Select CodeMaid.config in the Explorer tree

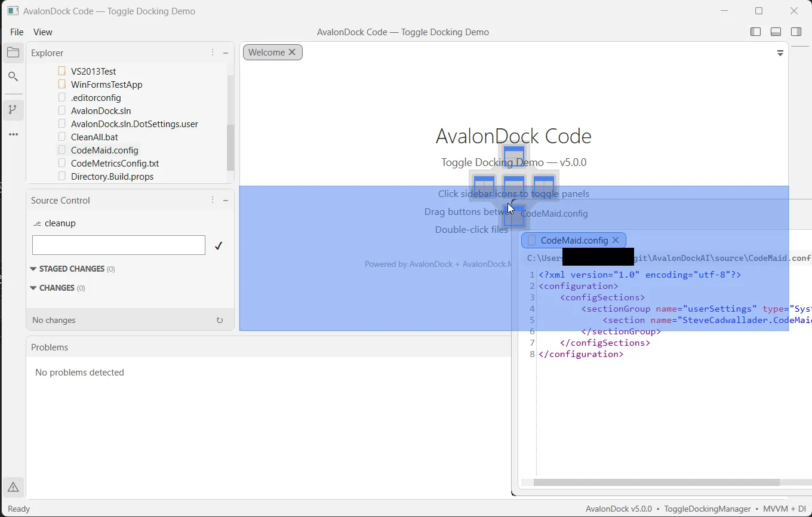tap(104, 150)
